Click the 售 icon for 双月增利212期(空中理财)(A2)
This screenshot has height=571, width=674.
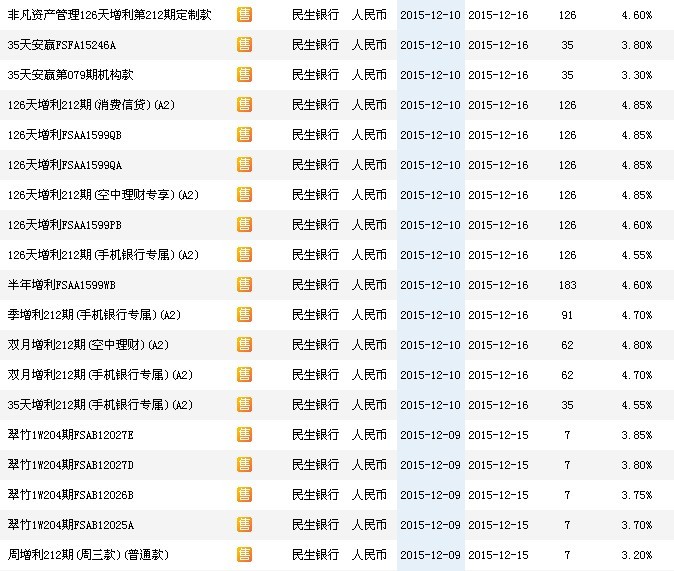coord(244,345)
